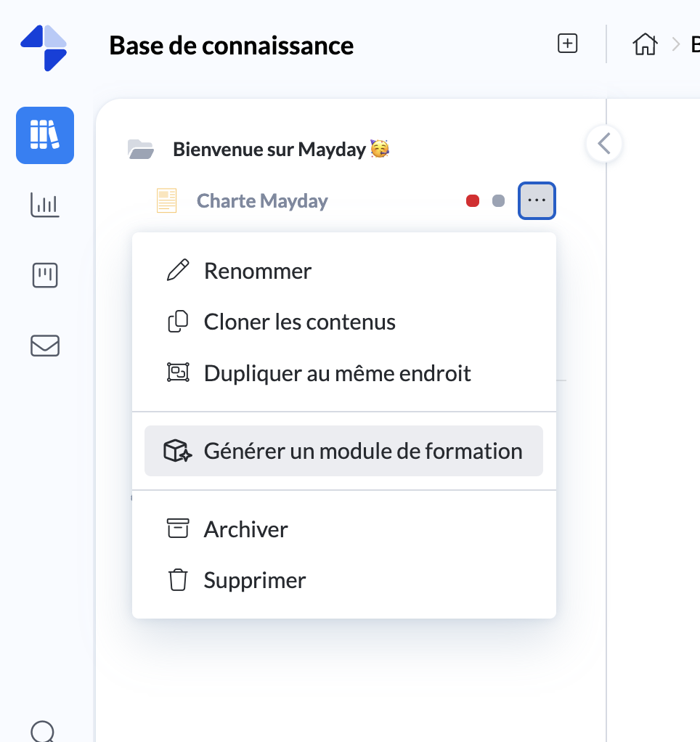Viewport: 700px width, 742px height.
Task: Open the analytics bar chart sidebar icon
Action: click(x=45, y=205)
